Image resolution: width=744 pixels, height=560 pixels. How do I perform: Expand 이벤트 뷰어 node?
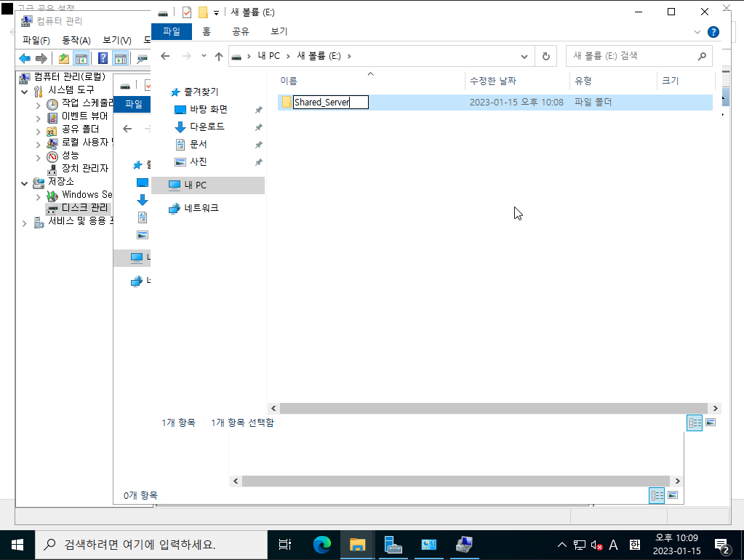point(39,118)
